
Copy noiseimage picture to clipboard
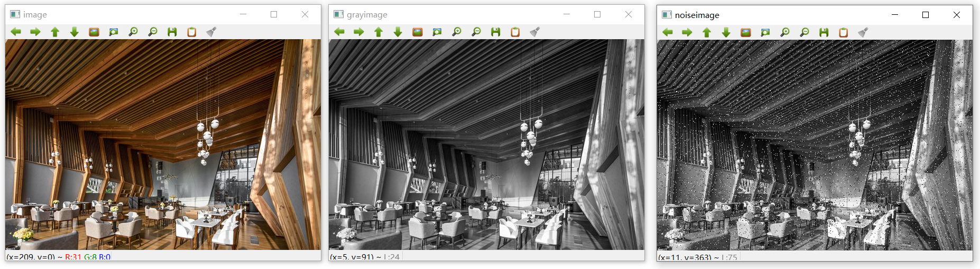tap(844, 32)
